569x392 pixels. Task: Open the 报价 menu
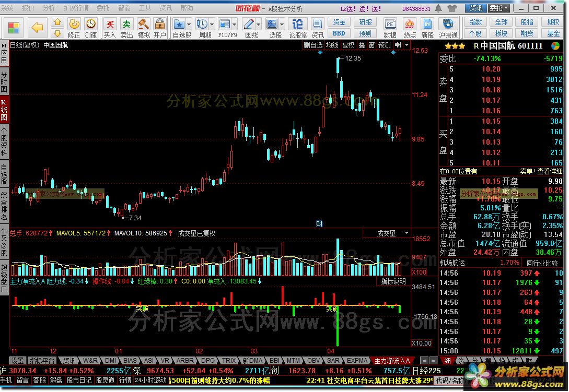(28, 8)
